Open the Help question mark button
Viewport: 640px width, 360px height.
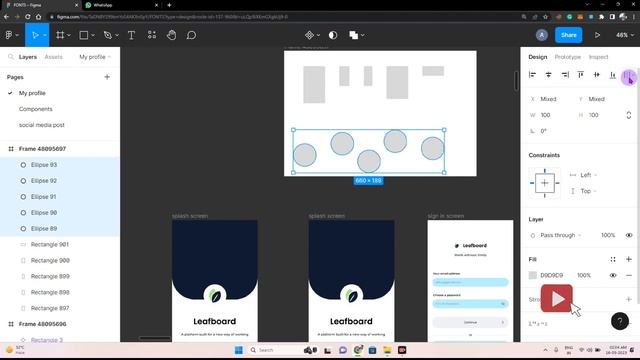(x=620, y=321)
